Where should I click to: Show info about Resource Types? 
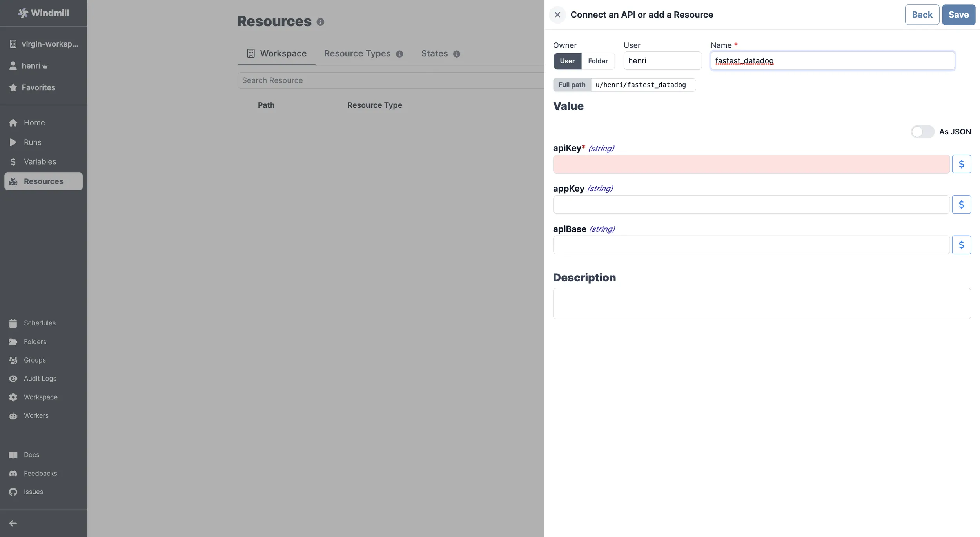click(399, 54)
